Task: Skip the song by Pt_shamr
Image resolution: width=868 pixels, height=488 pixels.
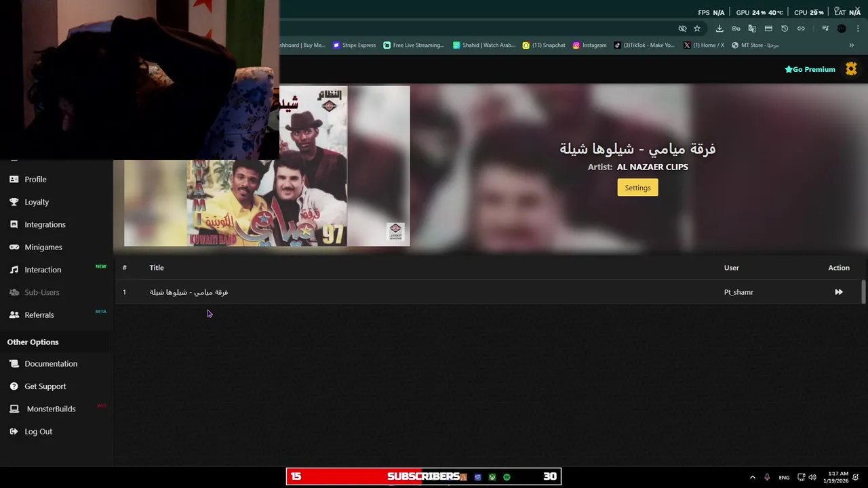Action: (x=839, y=292)
